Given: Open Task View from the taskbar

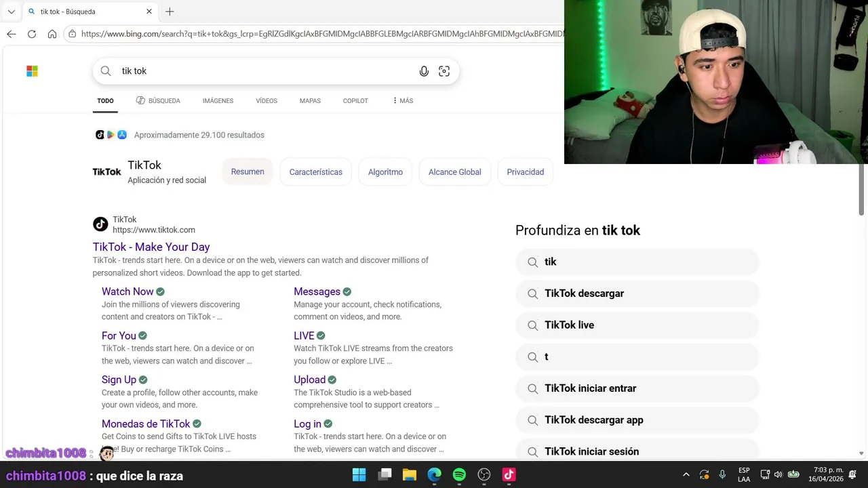Looking at the screenshot, I should [384, 474].
